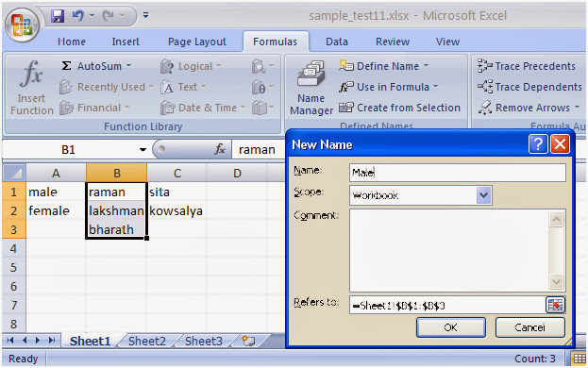Redo the last action
The image size is (588, 368).
(108, 16)
